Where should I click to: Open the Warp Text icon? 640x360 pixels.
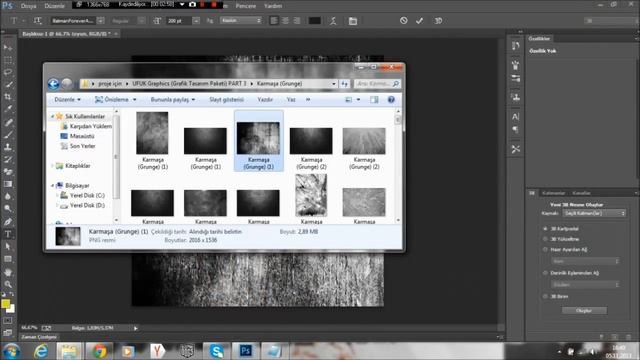[x=333, y=21]
